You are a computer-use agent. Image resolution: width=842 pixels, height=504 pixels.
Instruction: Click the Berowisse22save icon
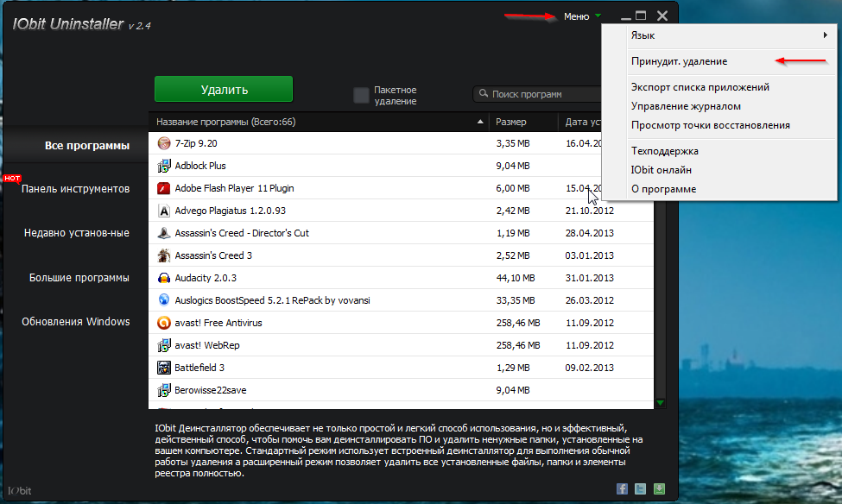[x=164, y=390]
